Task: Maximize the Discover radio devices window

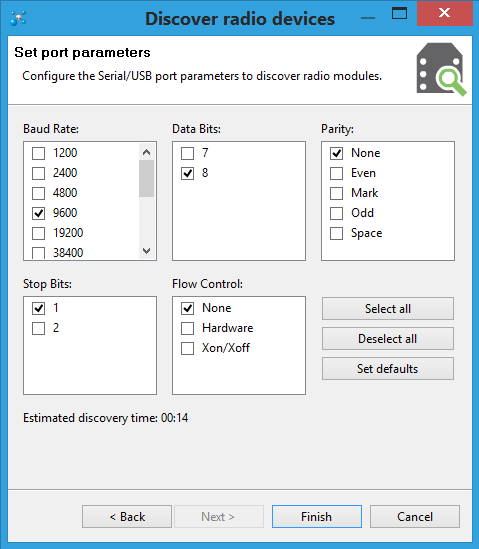Action: click(x=399, y=13)
